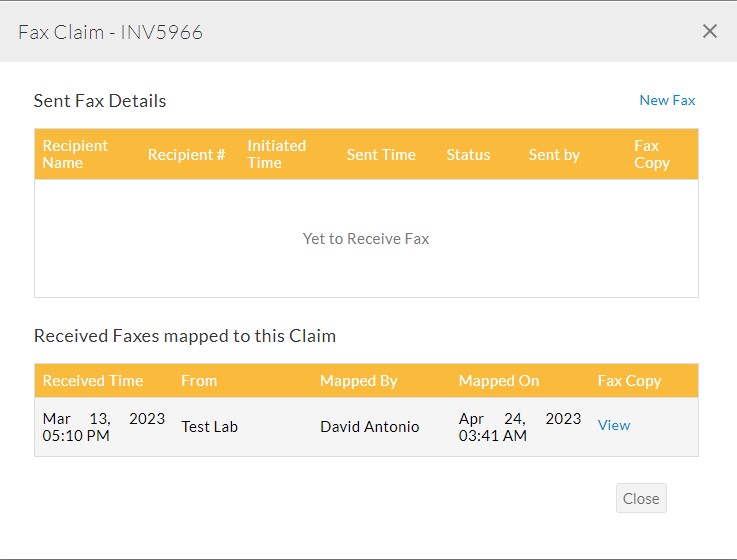Select the From column header

coord(199,381)
